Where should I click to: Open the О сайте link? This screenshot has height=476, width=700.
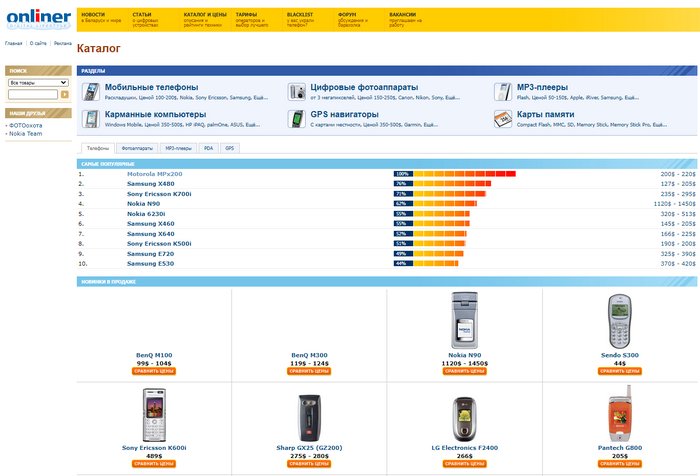38,43
